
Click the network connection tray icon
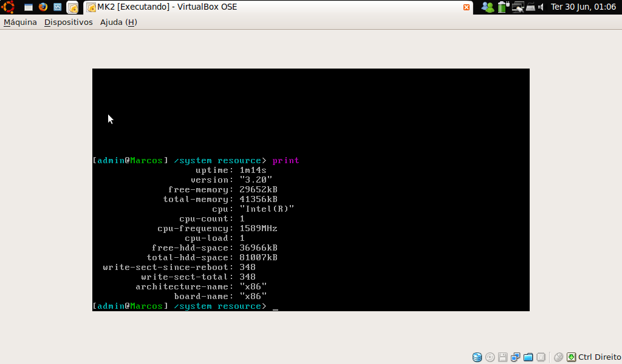tap(518, 7)
